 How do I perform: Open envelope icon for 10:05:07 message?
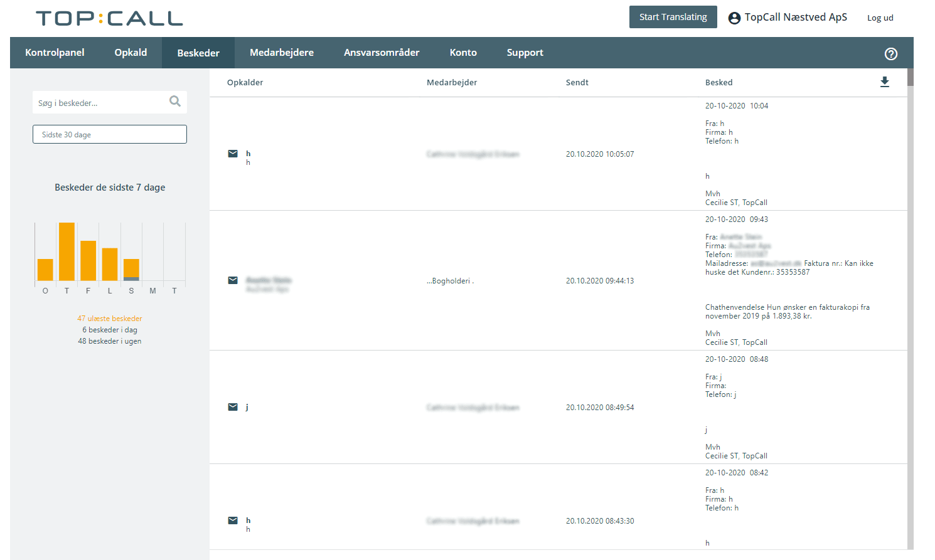pos(233,154)
